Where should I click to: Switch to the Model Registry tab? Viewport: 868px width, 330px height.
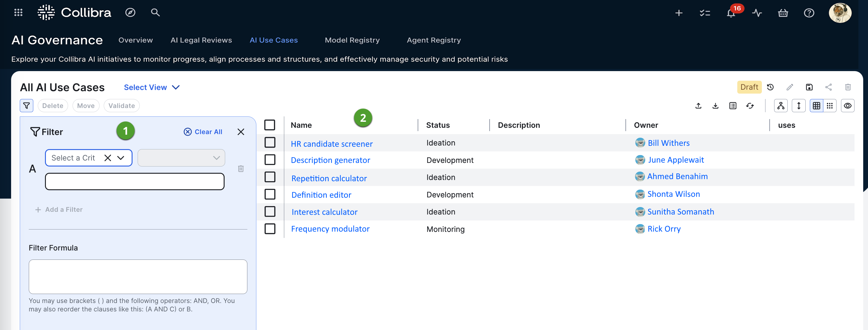[352, 40]
